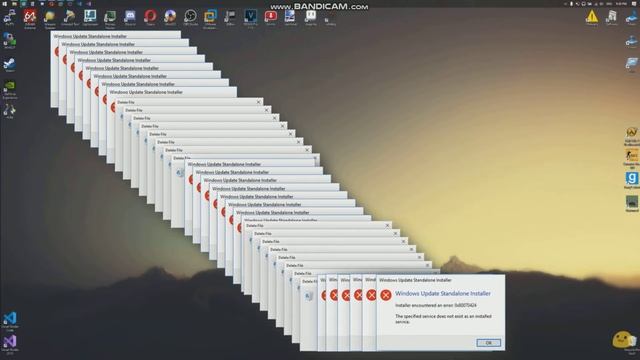
Task: Click OK in the Windows Update error dialog
Action: click(x=488, y=343)
